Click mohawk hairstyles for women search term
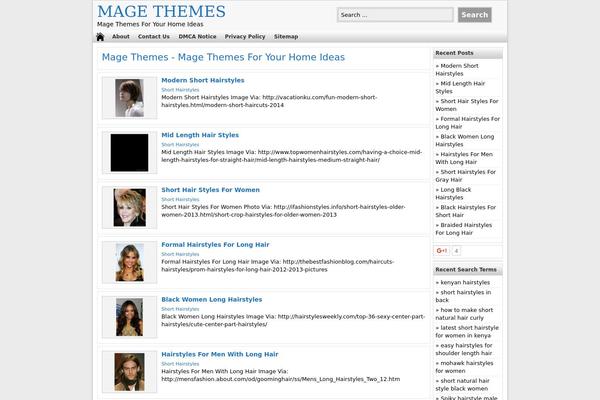Image resolution: width=600 pixels, height=400 pixels. click(x=464, y=367)
